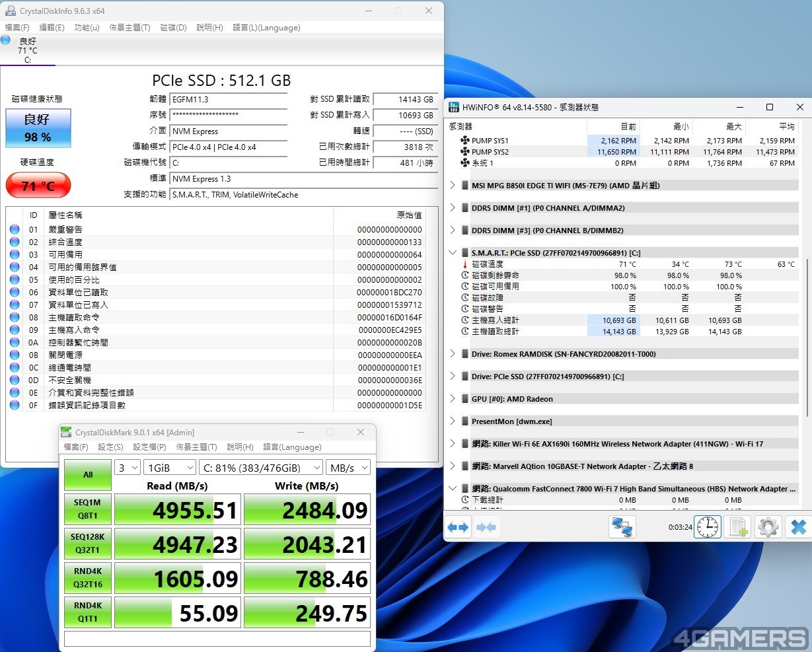The image size is (812, 652).
Task: Click HWiNFO expand-columns blue arrows icon
Action: pyautogui.click(x=458, y=527)
